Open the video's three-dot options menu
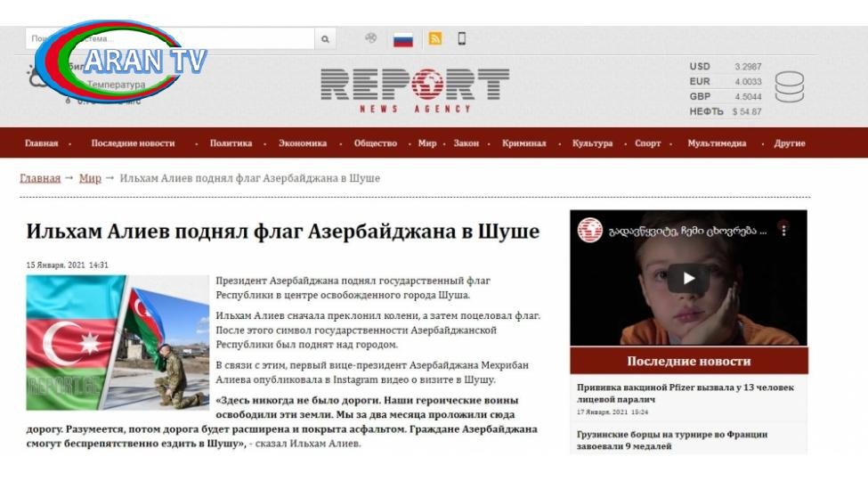The height and width of the screenshot is (481, 868). (783, 230)
